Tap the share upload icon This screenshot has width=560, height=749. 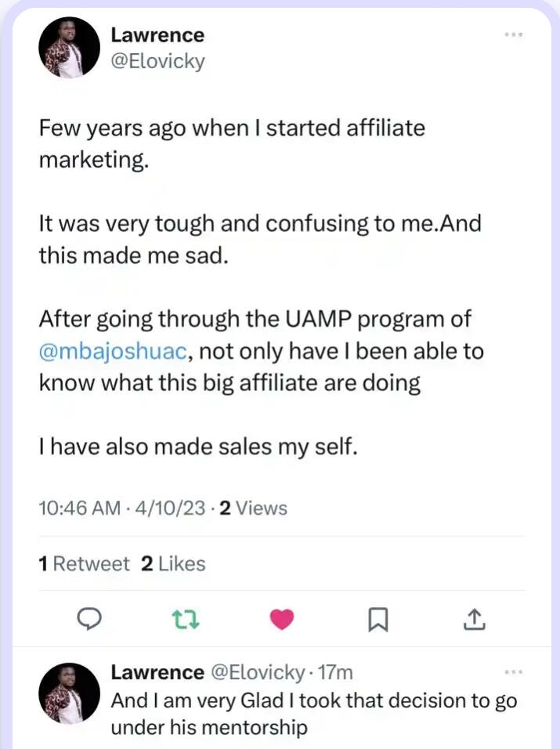475,621
